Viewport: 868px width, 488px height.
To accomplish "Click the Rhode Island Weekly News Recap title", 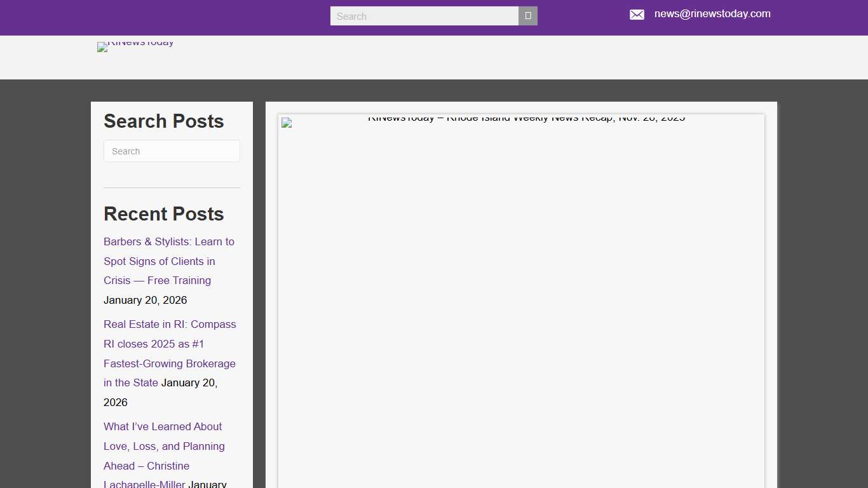I will pos(526,119).
